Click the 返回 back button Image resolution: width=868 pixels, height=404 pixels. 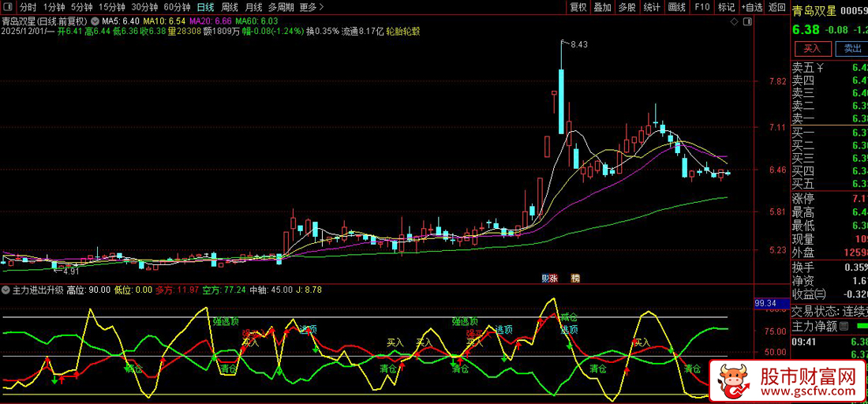pyautogui.click(x=776, y=7)
